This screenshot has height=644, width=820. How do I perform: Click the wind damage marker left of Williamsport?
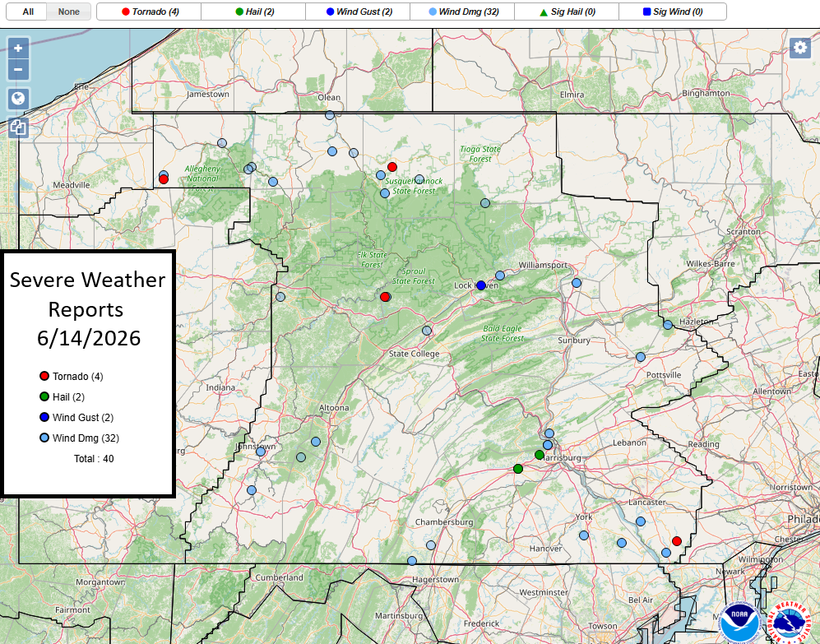click(x=500, y=276)
